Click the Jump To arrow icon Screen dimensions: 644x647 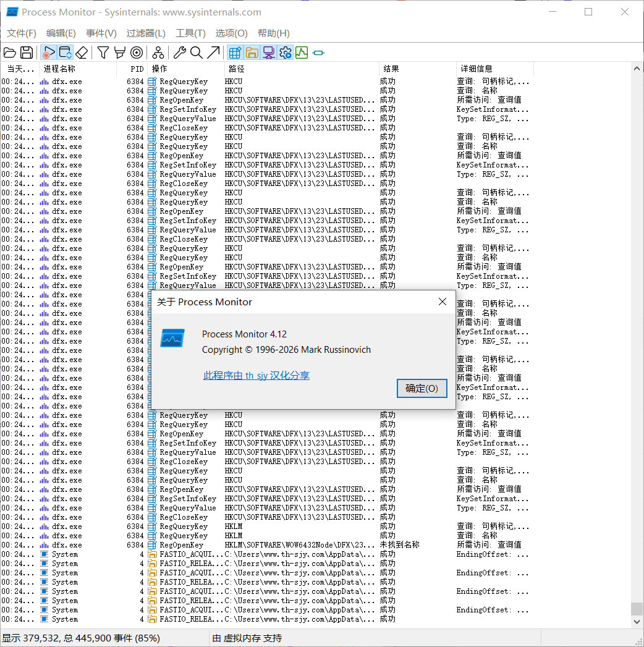click(x=213, y=53)
